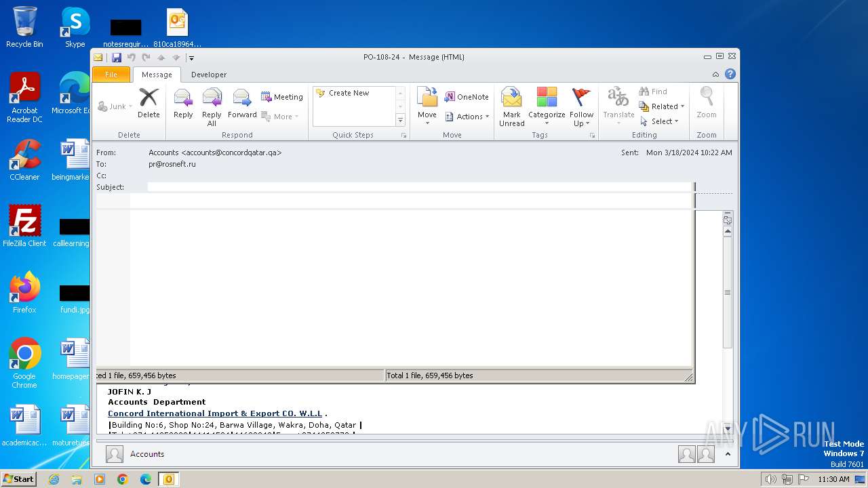The height and width of the screenshot is (488, 868).
Task: Expand the Actions dropdown
Action: tap(467, 117)
